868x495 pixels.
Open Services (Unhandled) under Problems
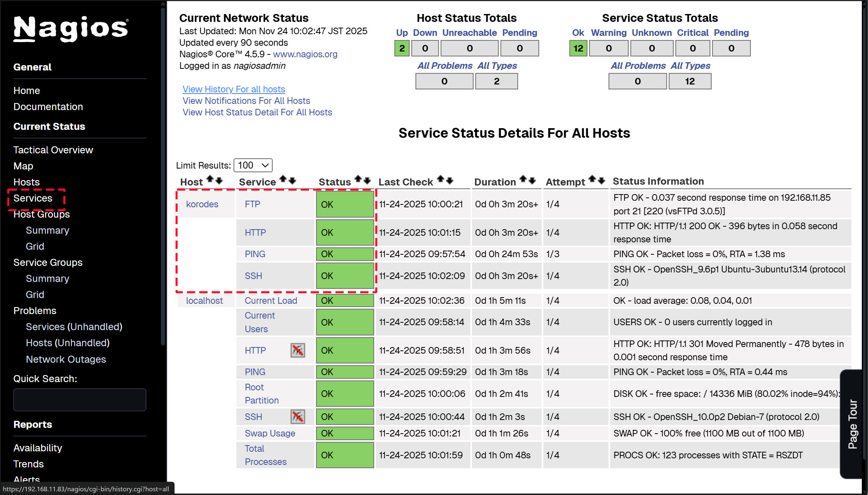[74, 327]
